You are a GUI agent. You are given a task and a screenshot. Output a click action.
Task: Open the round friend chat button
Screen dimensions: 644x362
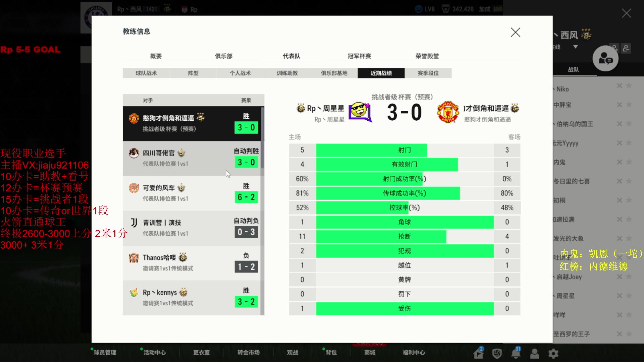(x=605, y=59)
